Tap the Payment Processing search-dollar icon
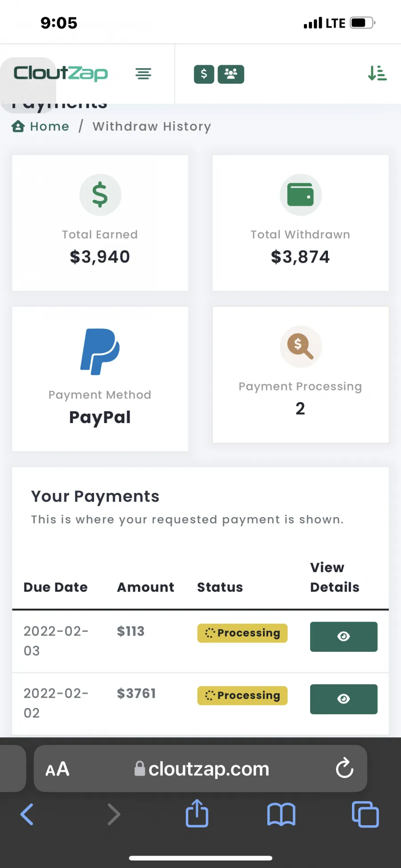 [301, 346]
